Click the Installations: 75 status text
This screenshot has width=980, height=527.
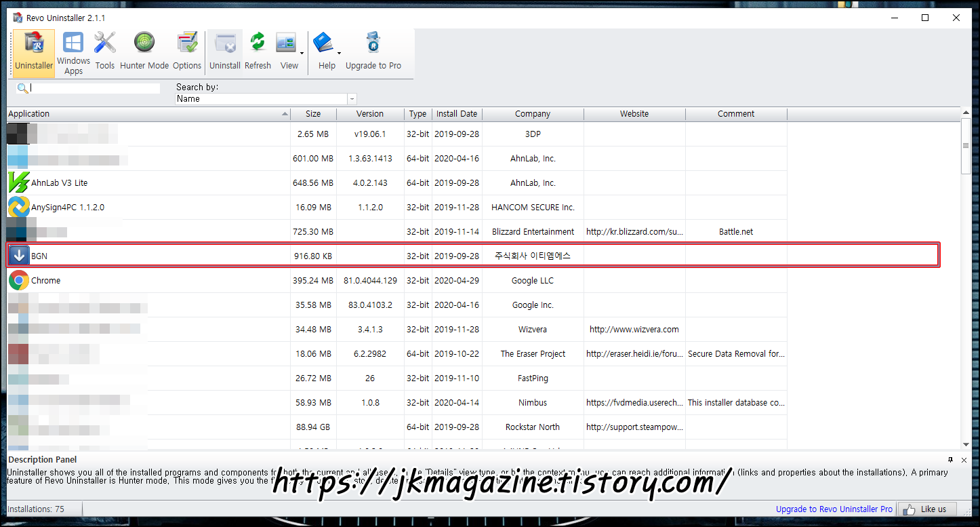[36, 509]
